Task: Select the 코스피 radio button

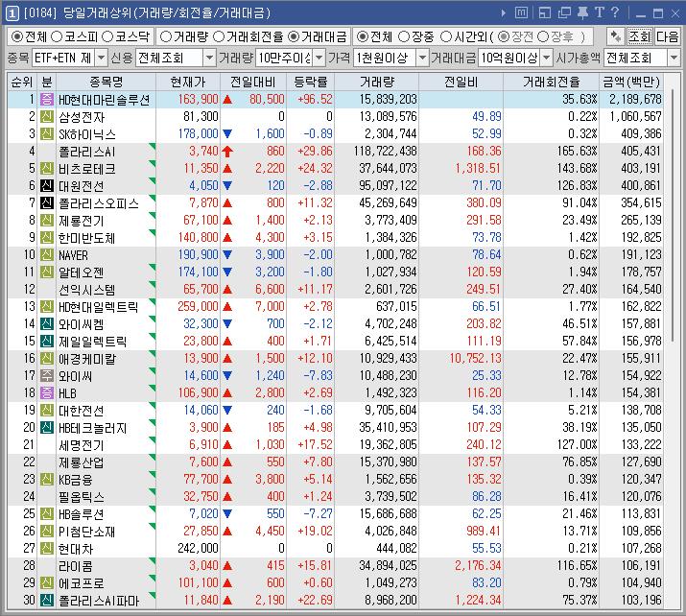Action: tap(57, 36)
